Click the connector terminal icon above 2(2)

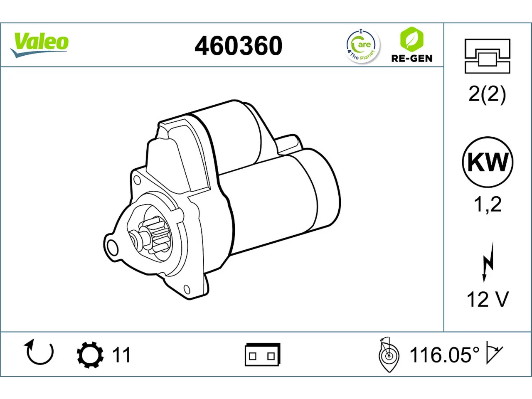pos(487,56)
